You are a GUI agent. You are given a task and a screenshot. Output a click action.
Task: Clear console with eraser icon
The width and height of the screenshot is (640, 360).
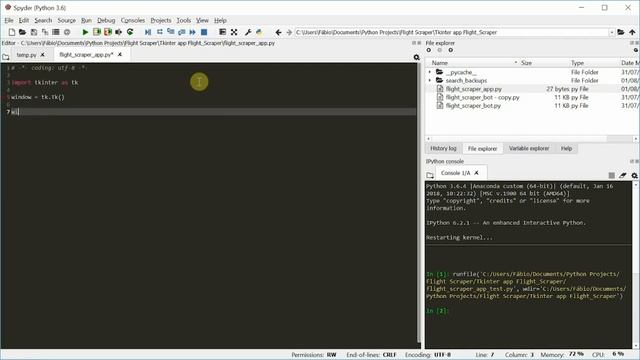point(622,176)
